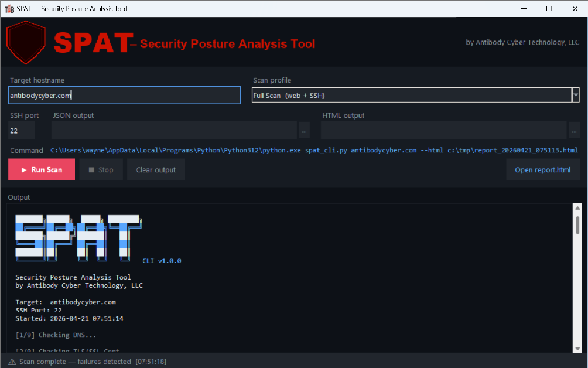Click the output scrollbar down arrow
The width and height of the screenshot is (588, 368).
tap(577, 349)
